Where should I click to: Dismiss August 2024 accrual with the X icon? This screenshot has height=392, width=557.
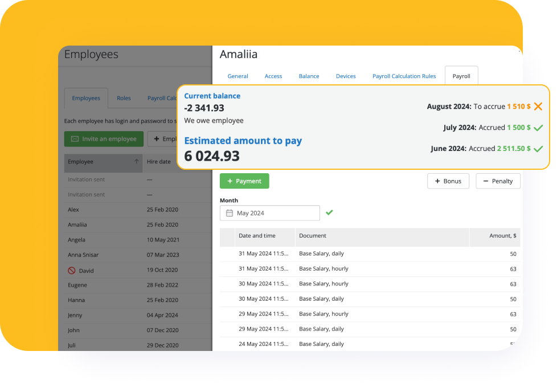[x=538, y=106]
